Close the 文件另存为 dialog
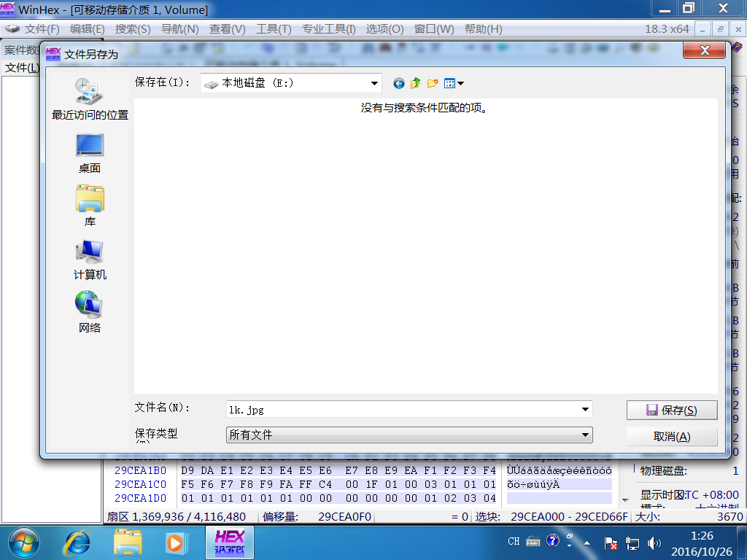Viewport: 747px width, 560px height. pyautogui.click(x=705, y=50)
